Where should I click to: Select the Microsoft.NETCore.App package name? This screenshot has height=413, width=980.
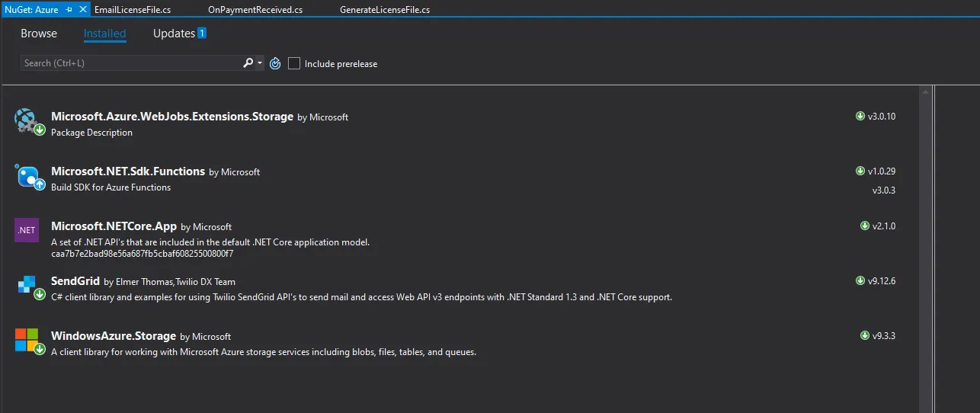point(114,226)
